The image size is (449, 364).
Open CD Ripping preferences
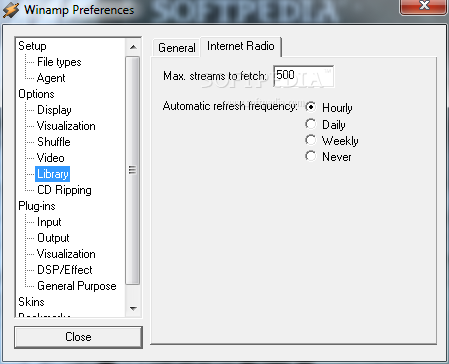point(64,190)
